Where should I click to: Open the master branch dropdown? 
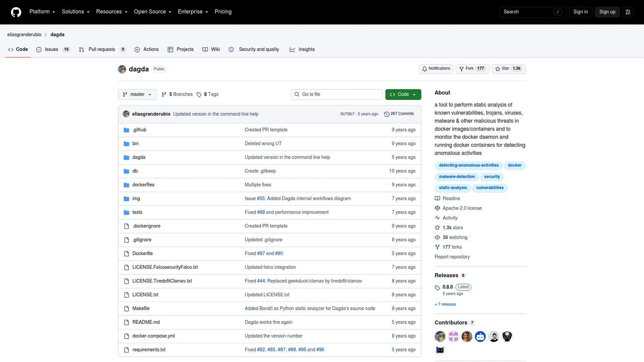coord(137,94)
